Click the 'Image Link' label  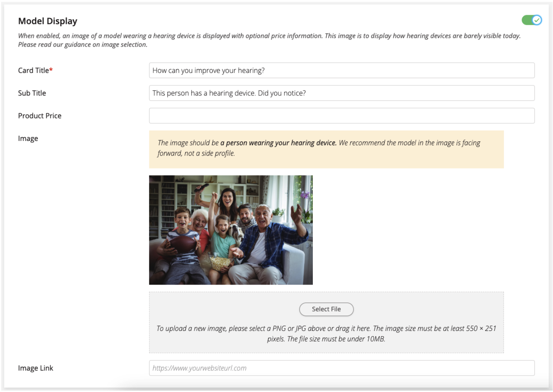coord(36,368)
